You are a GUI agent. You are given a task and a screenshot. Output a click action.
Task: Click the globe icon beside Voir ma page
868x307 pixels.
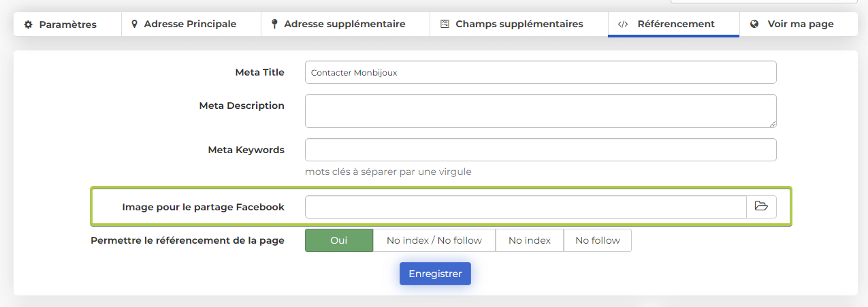tap(754, 25)
